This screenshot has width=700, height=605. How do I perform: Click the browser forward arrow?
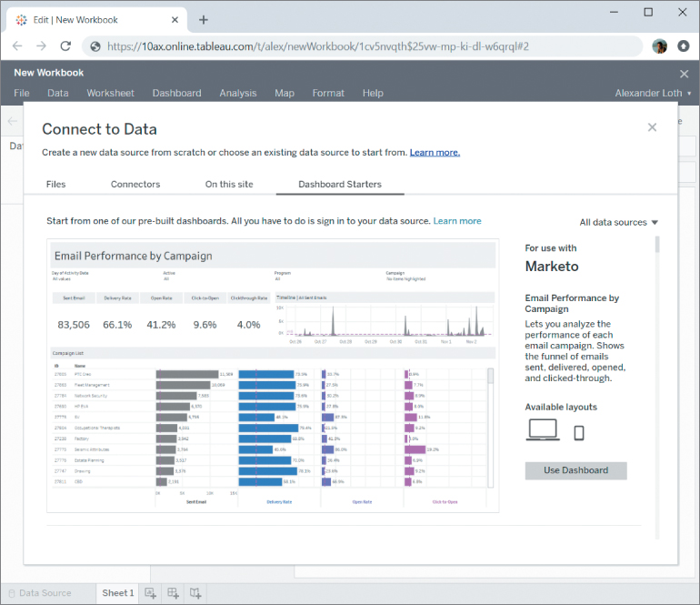(x=42, y=46)
